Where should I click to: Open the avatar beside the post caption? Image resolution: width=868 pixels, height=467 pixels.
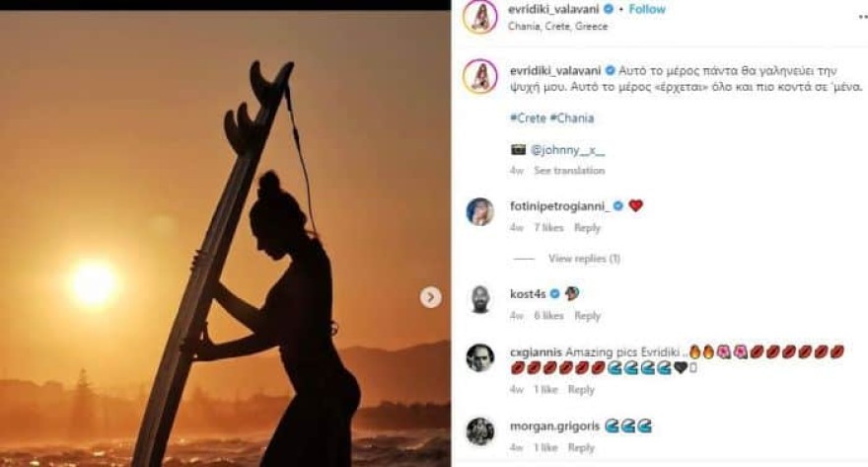(480, 76)
